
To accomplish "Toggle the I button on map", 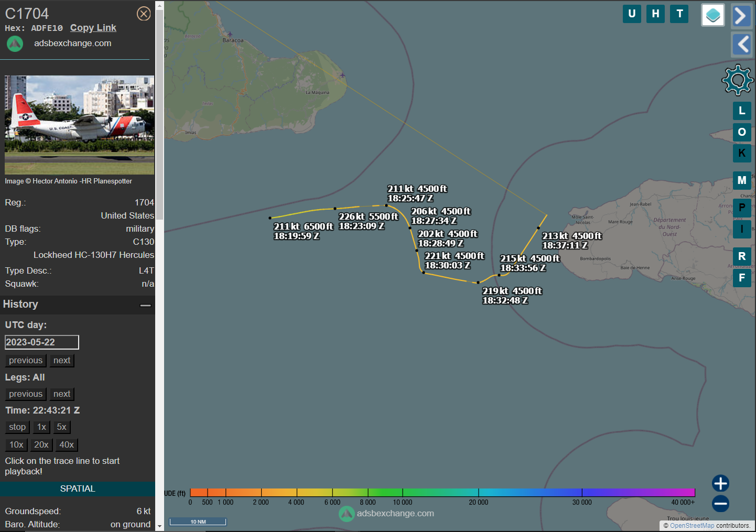I will point(742,229).
